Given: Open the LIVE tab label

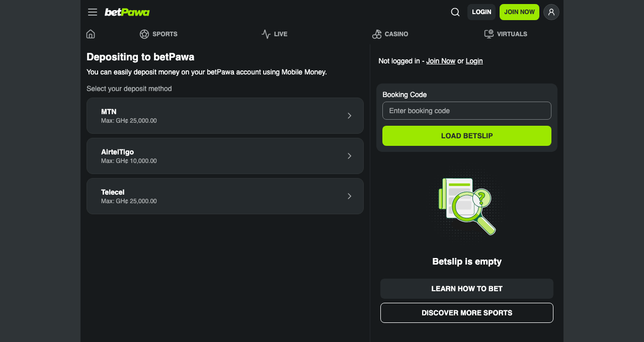Looking at the screenshot, I should coord(281,34).
